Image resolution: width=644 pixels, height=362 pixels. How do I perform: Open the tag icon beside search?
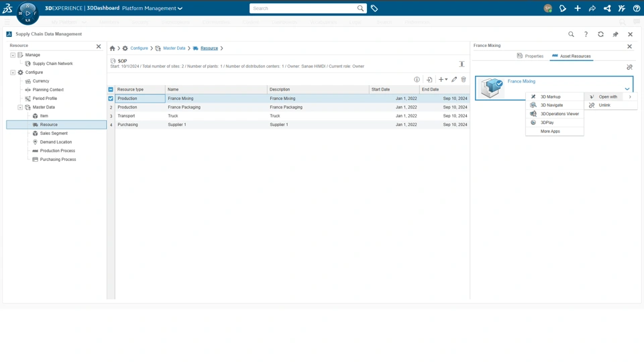coord(374,8)
